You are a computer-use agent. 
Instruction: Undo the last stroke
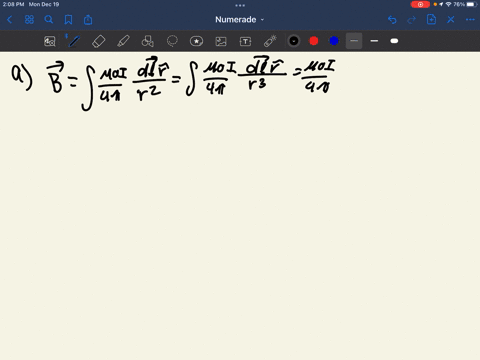click(x=392, y=20)
